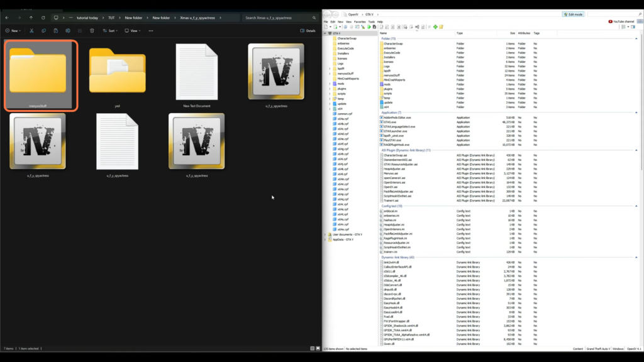Collapse the Config text (10) group
The height and width of the screenshot is (362, 644).
point(636,206)
